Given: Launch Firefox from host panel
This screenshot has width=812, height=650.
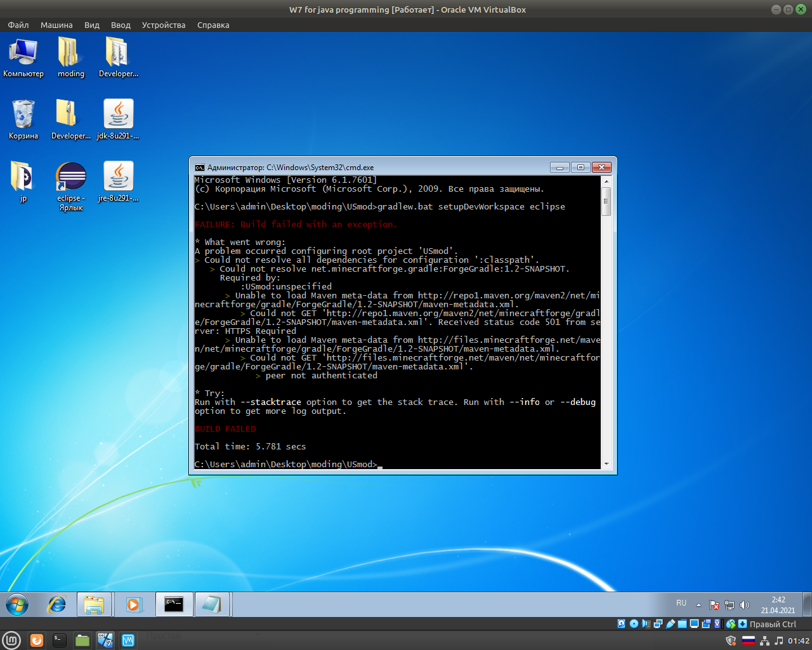Looking at the screenshot, I should [37, 640].
